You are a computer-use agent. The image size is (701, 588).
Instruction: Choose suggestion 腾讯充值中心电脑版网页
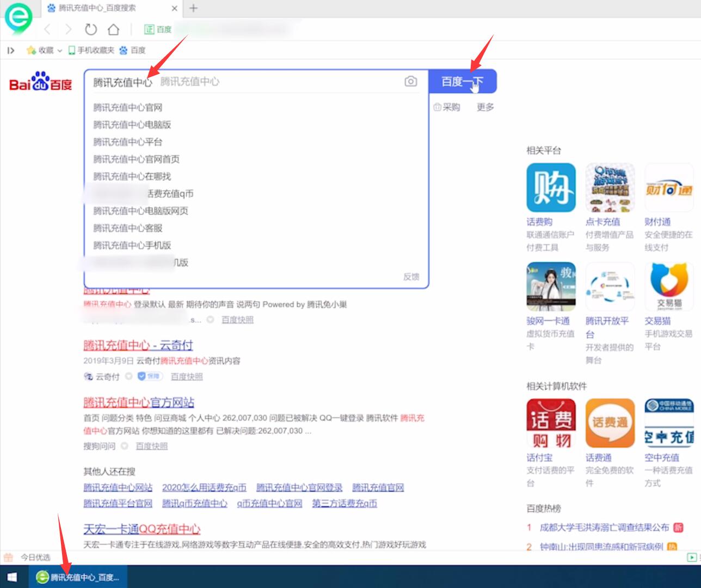pos(140,211)
